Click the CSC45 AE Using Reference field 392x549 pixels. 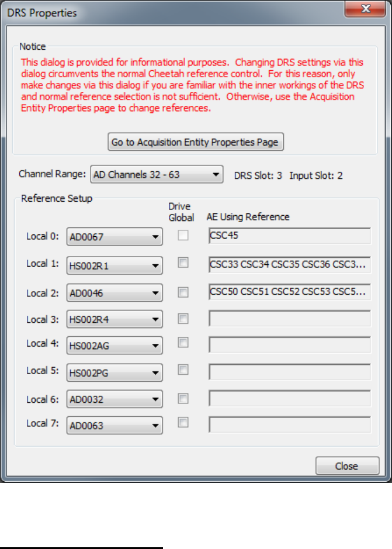(290, 236)
